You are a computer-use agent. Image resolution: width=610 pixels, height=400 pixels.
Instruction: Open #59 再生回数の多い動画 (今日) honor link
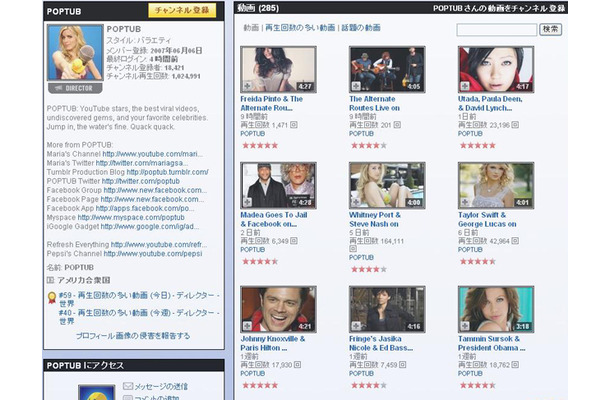(x=139, y=299)
